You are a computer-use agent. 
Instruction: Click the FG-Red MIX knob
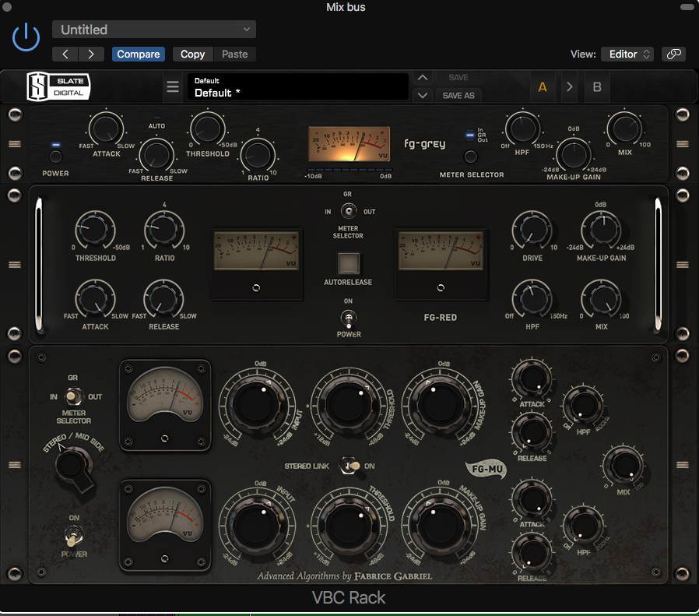[602, 299]
